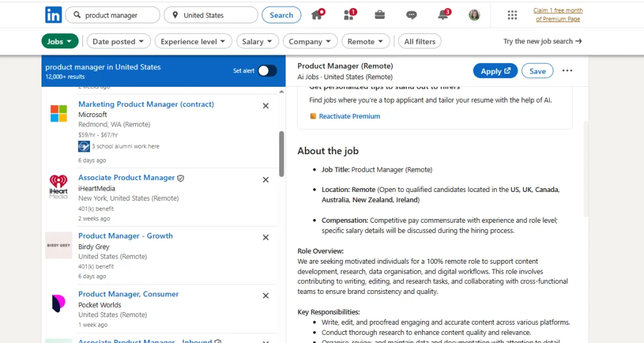
Task: Click the Redmond, WA (Remote) location text
Action: click(114, 125)
